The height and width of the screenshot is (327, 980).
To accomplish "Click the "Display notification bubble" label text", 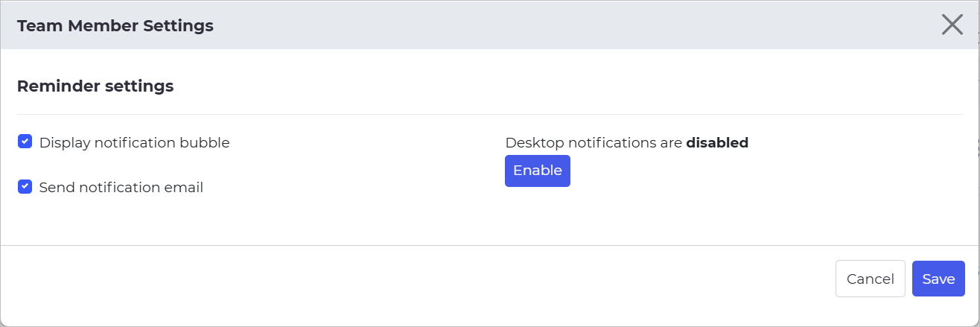I will coord(134,142).
